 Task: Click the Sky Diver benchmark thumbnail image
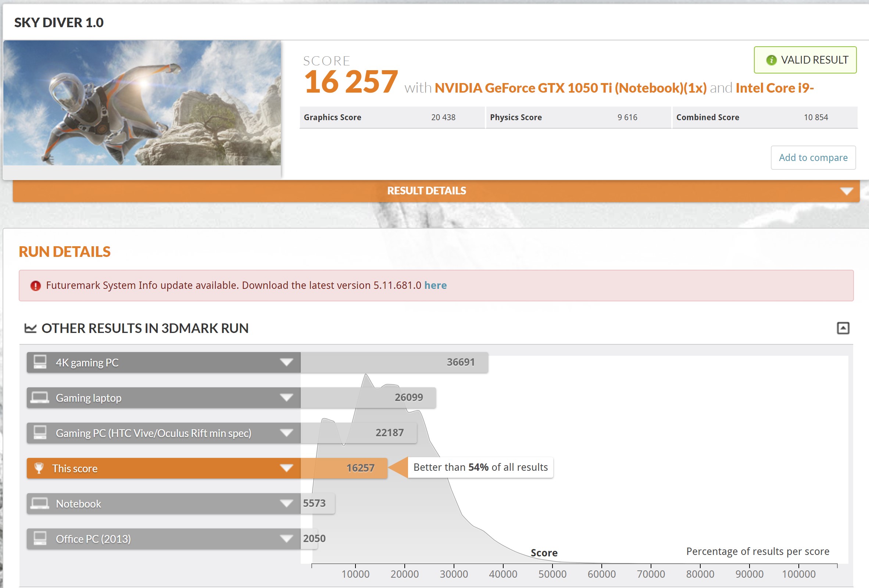(142, 103)
